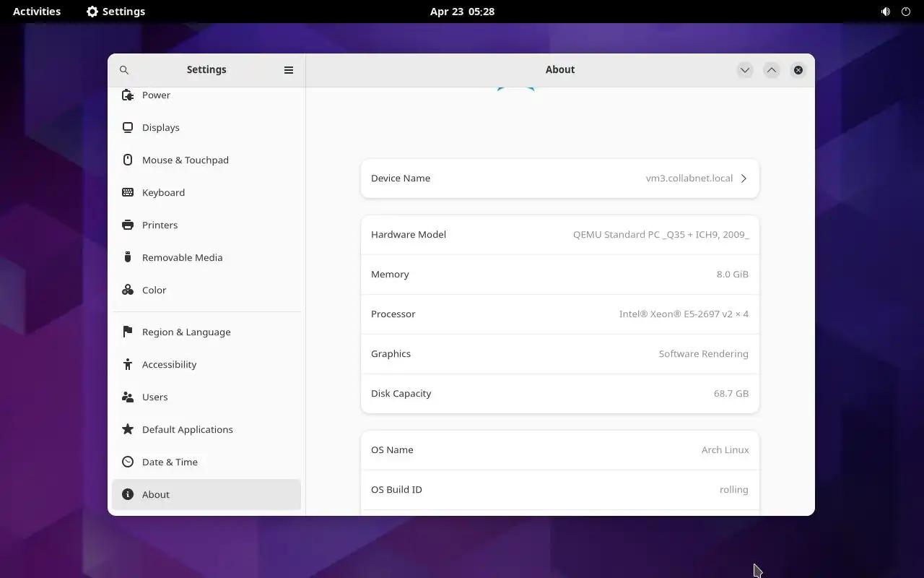Click the Printers icon
This screenshot has width=924, height=578.
tap(128, 225)
